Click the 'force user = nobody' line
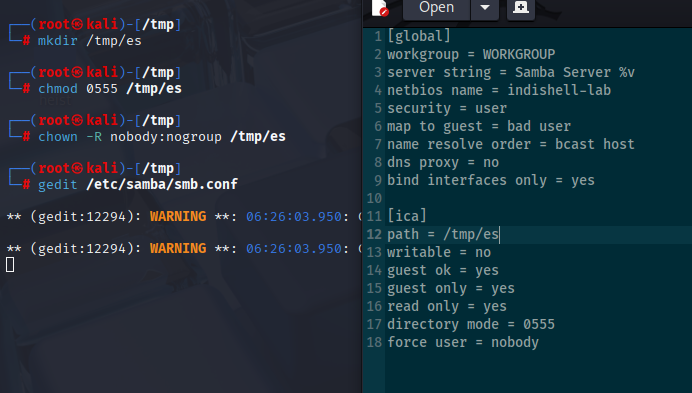The height and width of the screenshot is (393, 692). pyautogui.click(x=463, y=343)
